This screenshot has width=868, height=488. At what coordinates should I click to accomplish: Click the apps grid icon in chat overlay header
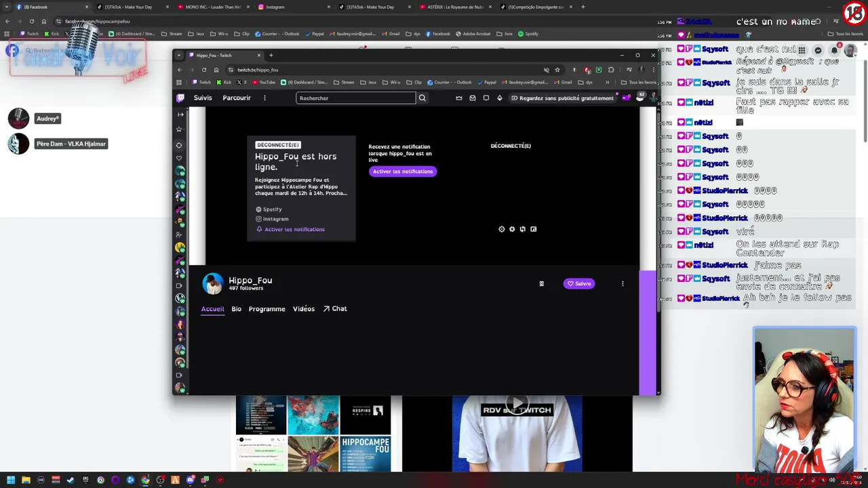(x=802, y=50)
